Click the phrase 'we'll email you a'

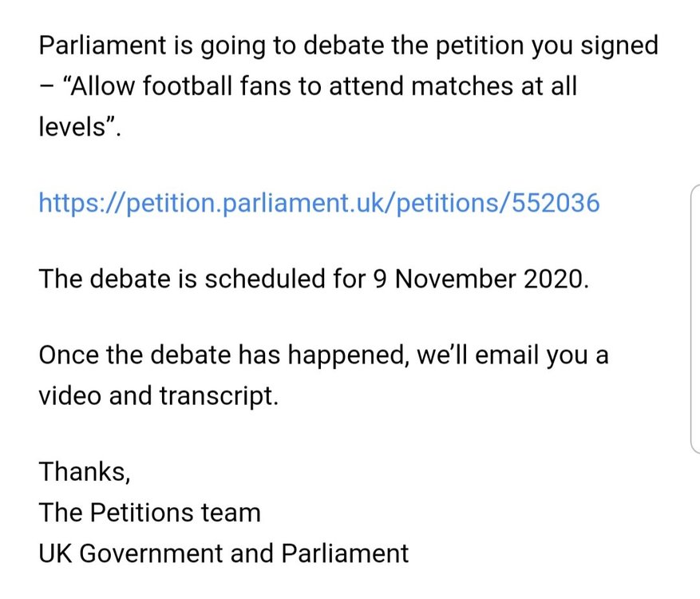tap(512, 355)
